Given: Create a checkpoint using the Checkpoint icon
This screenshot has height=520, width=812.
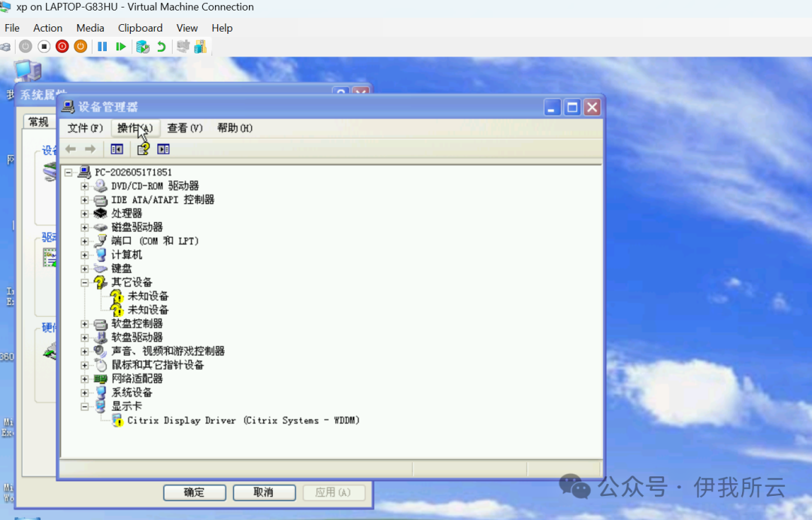Looking at the screenshot, I should pyautogui.click(x=142, y=47).
